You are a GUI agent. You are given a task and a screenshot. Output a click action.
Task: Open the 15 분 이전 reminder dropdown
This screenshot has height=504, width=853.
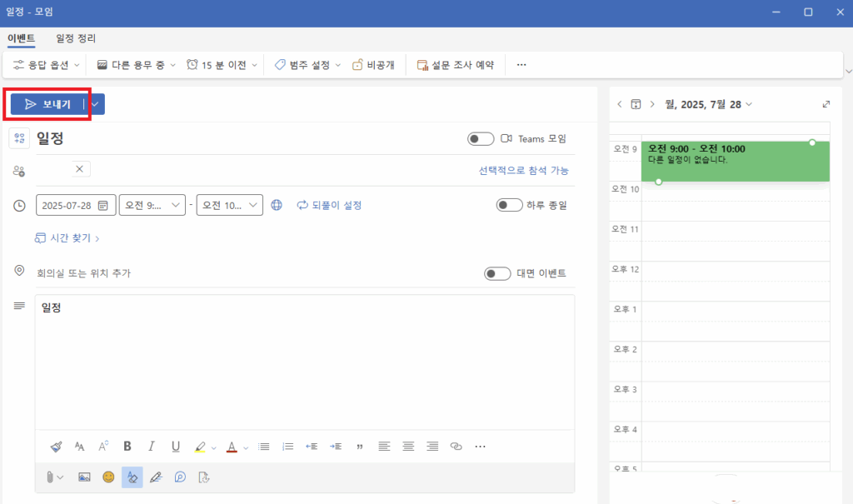222,64
